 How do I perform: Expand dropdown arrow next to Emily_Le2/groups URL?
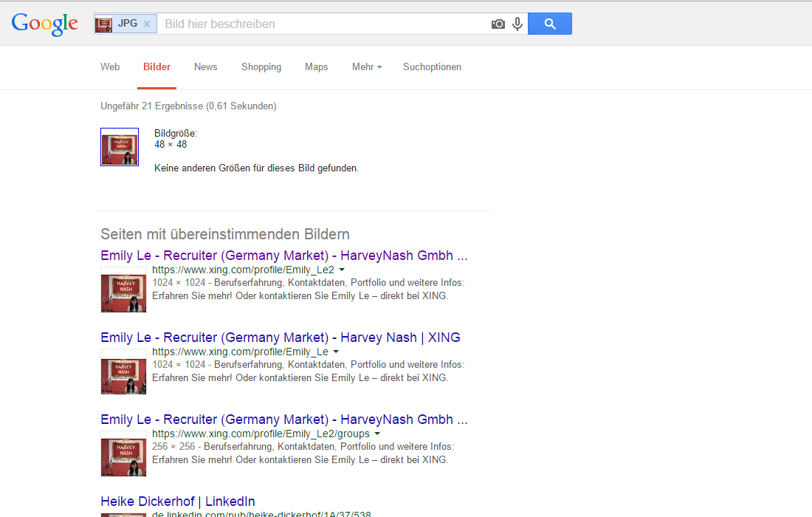pyautogui.click(x=377, y=434)
